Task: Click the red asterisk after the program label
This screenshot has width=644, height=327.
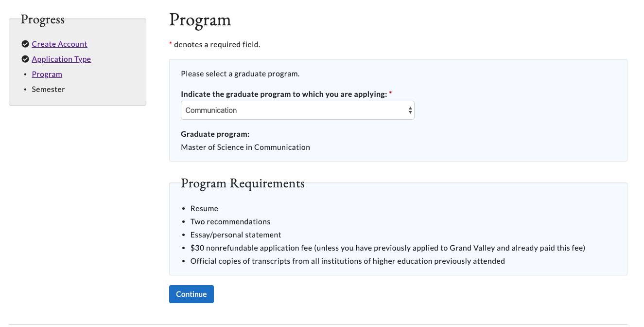Action: coord(391,93)
